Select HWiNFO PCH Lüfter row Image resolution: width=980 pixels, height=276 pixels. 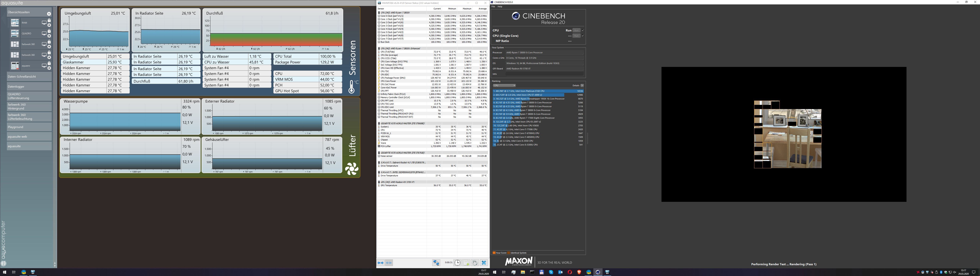[433, 146]
